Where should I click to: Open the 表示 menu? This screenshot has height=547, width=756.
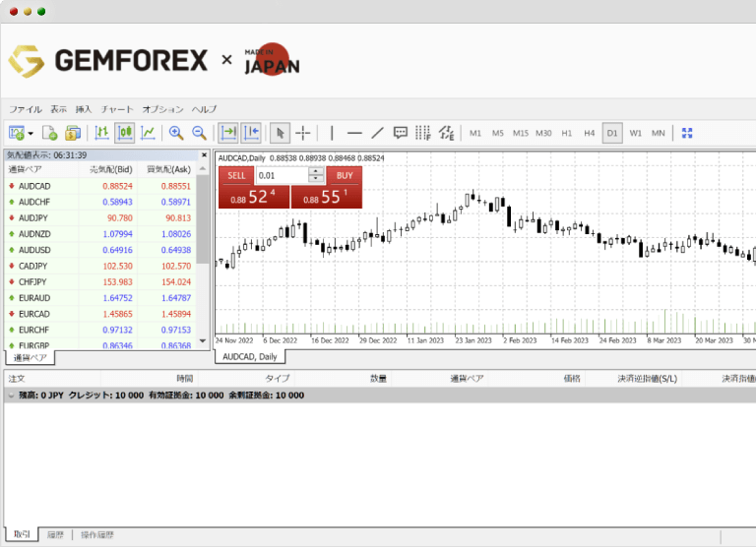coord(59,109)
